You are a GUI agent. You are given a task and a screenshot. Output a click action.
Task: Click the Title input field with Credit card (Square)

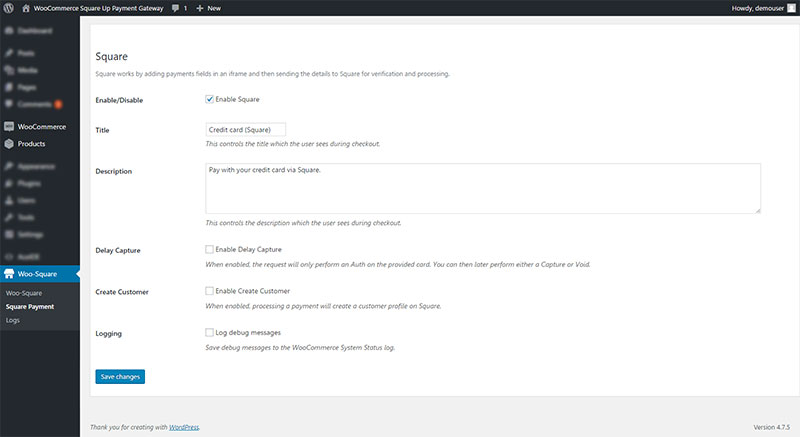coord(245,130)
